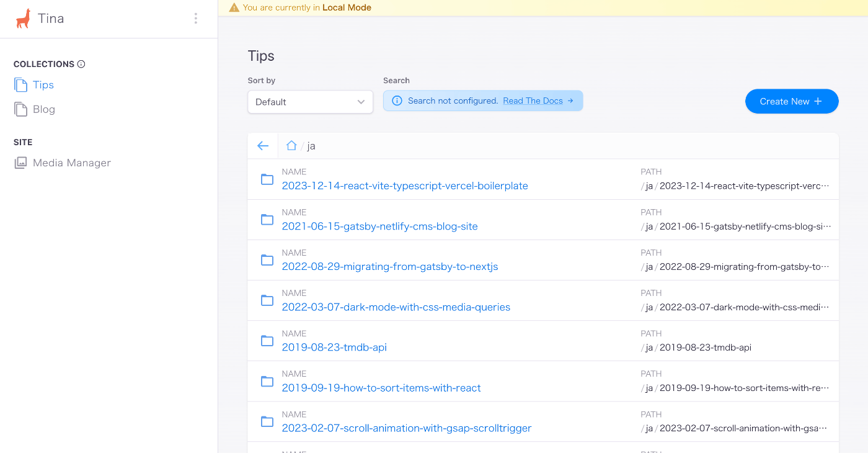Open the Sort by Default dropdown
Screen dimensions: 868x453
310,102
